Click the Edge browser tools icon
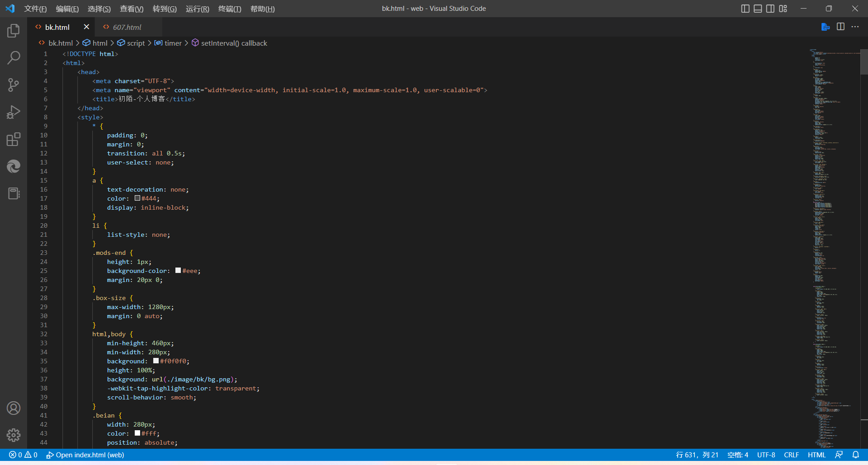868x465 pixels. (x=14, y=166)
